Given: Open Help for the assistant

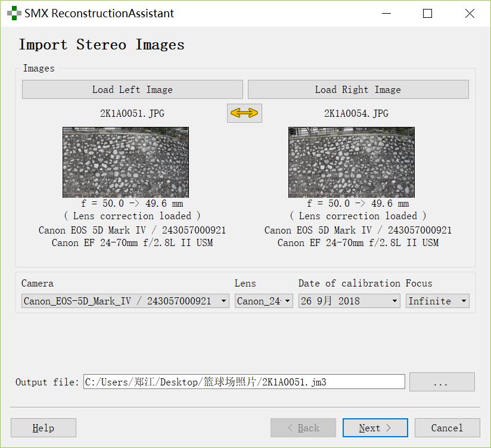Looking at the screenshot, I should coord(43,428).
